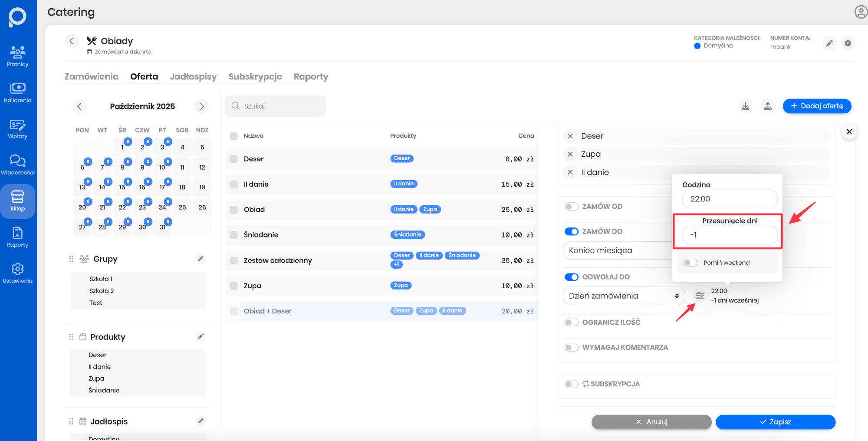Switch to the Subskrypcje tab
868x441 pixels.
tap(255, 77)
